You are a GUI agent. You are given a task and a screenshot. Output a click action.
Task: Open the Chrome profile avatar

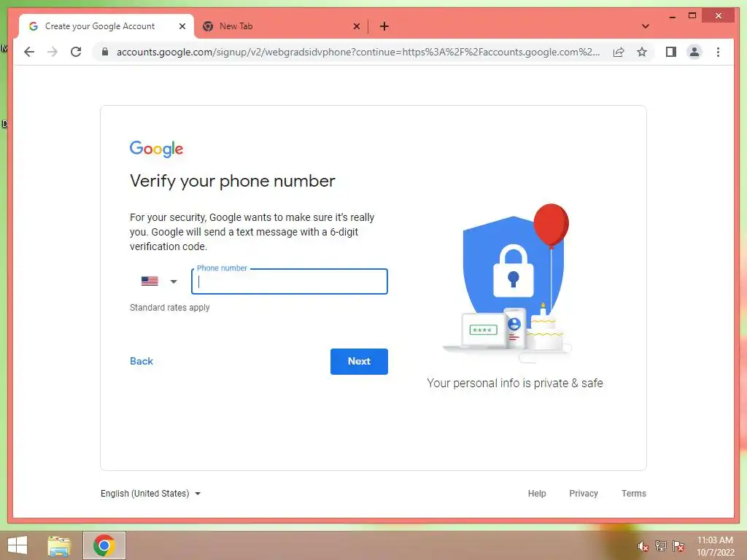pos(694,52)
